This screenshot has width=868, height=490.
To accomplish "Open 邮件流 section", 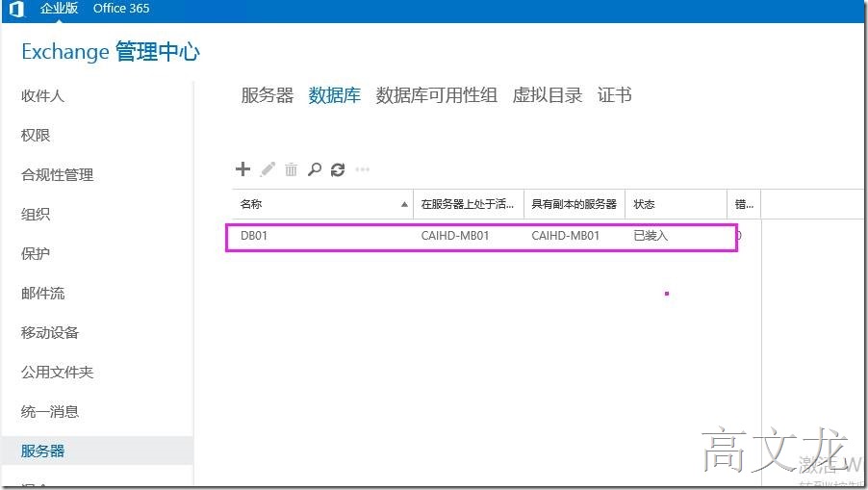I will tap(42, 294).
